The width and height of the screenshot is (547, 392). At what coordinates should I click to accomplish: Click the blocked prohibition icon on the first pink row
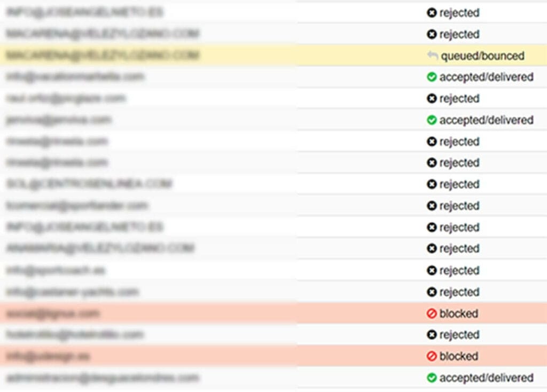point(432,313)
